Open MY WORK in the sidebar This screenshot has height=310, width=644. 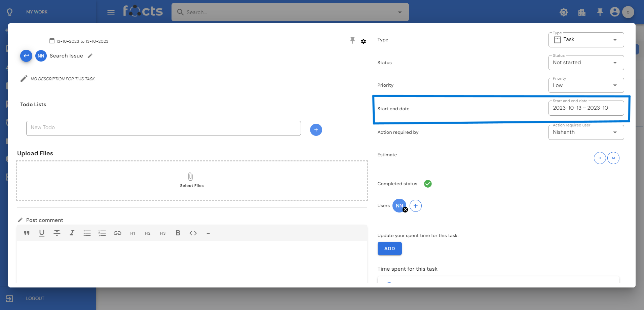[x=37, y=12]
